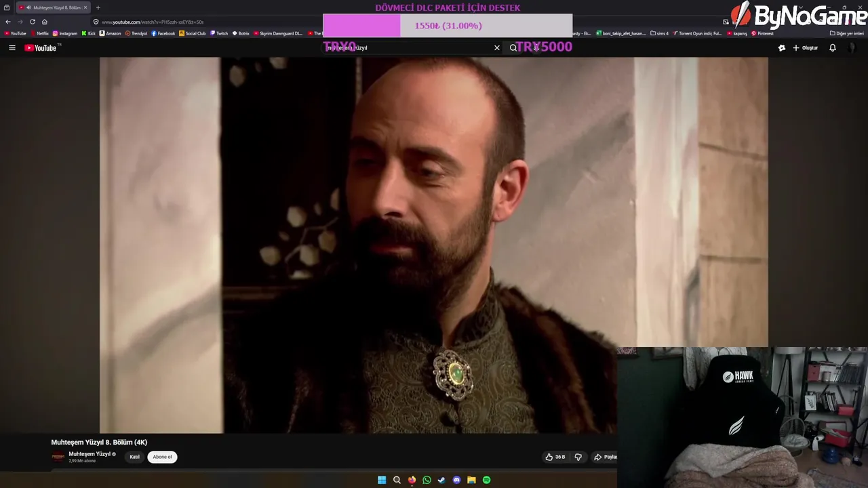Open the Muhteşem Yüzyıl channel avatar
The image size is (868, 488).
(x=58, y=457)
